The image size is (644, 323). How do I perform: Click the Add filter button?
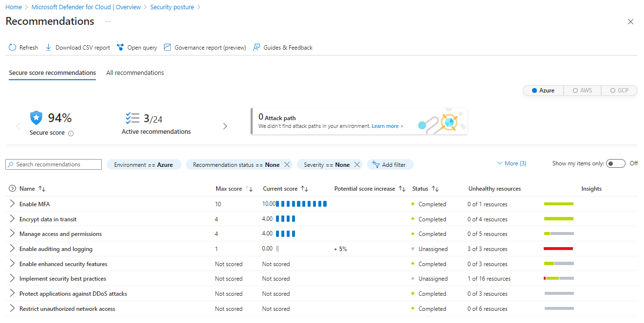tap(389, 165)
